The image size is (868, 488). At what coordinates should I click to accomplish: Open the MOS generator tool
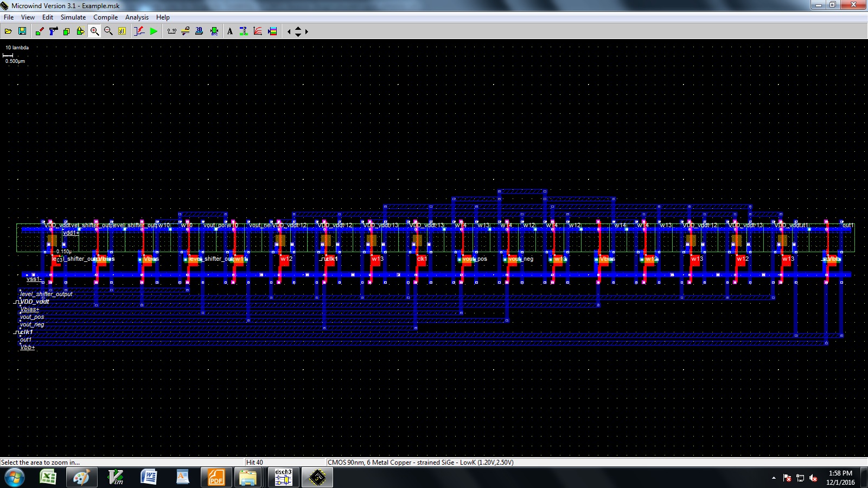click(x=244, y=31)
